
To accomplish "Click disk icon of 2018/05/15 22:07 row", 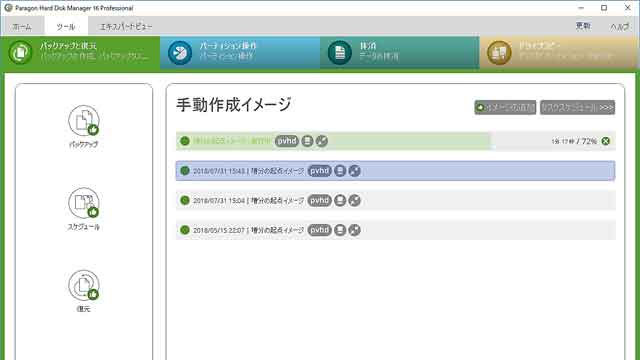I will (340, 230).
